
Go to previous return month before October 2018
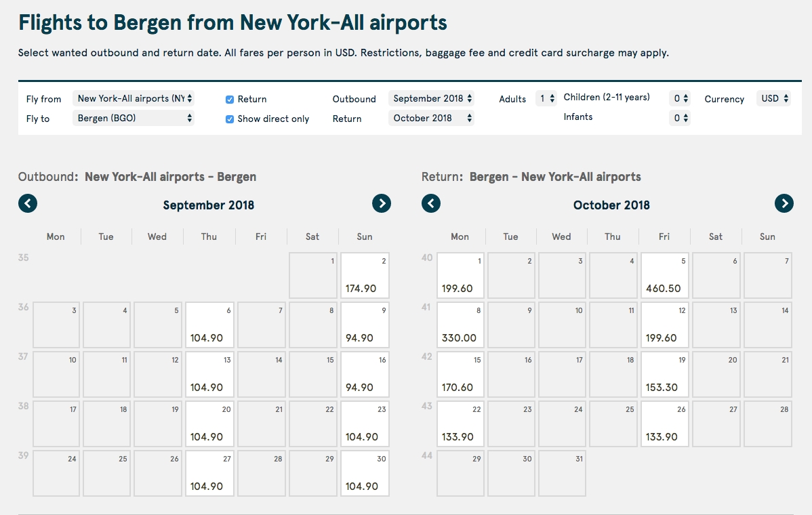(431, 203)
